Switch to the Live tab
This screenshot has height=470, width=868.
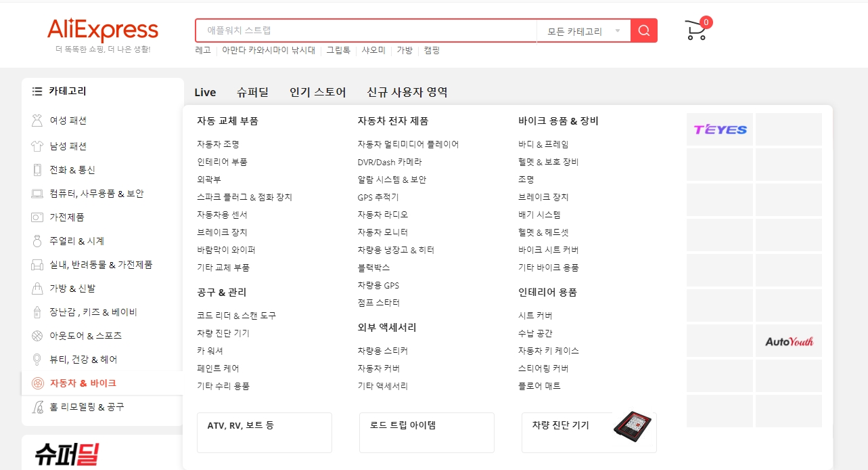pos(205,91)
